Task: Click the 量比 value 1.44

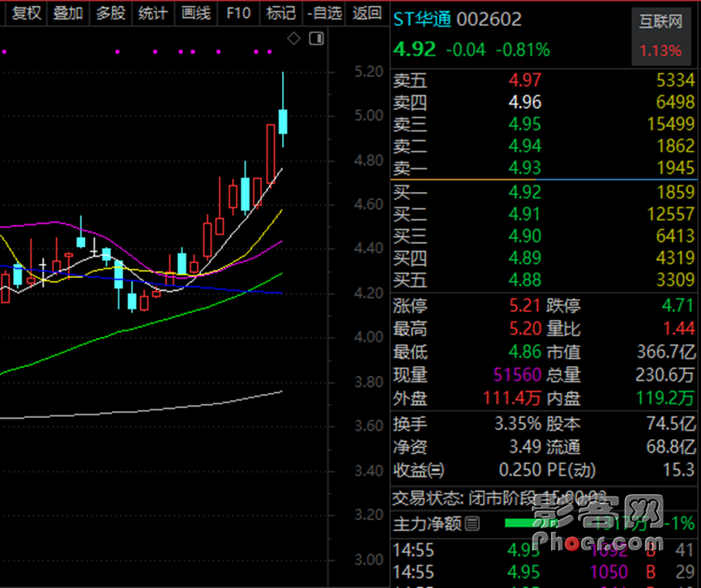Action: (679, 329)
